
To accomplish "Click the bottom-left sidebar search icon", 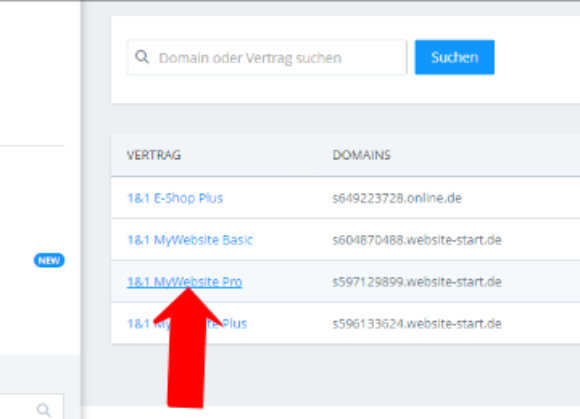I will coord(44,410).
